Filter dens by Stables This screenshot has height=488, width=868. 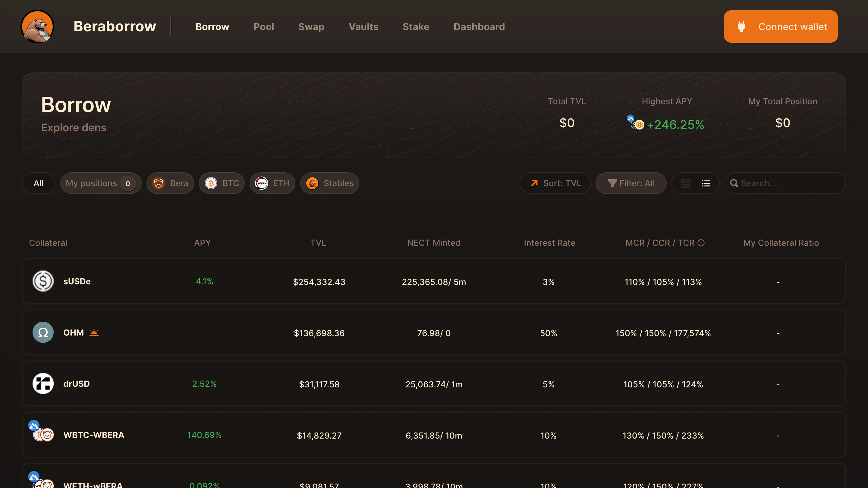point(329,183)
